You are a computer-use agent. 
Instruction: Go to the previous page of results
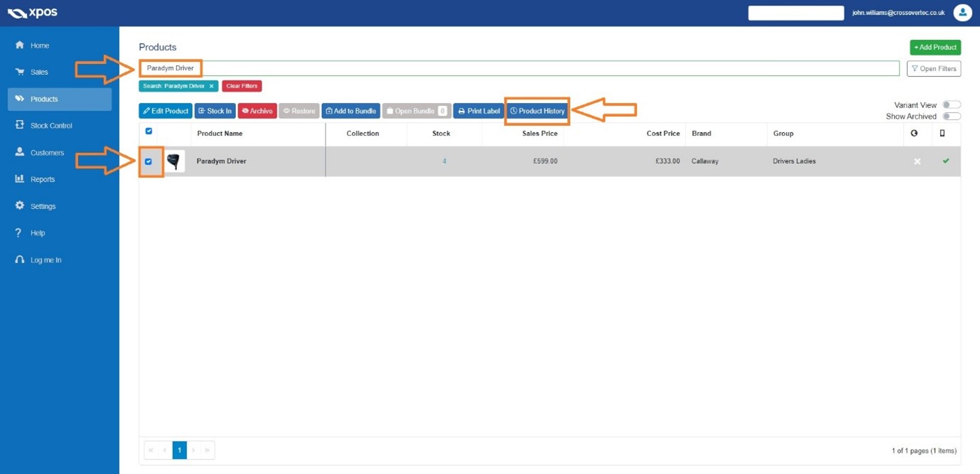point(165,450)
